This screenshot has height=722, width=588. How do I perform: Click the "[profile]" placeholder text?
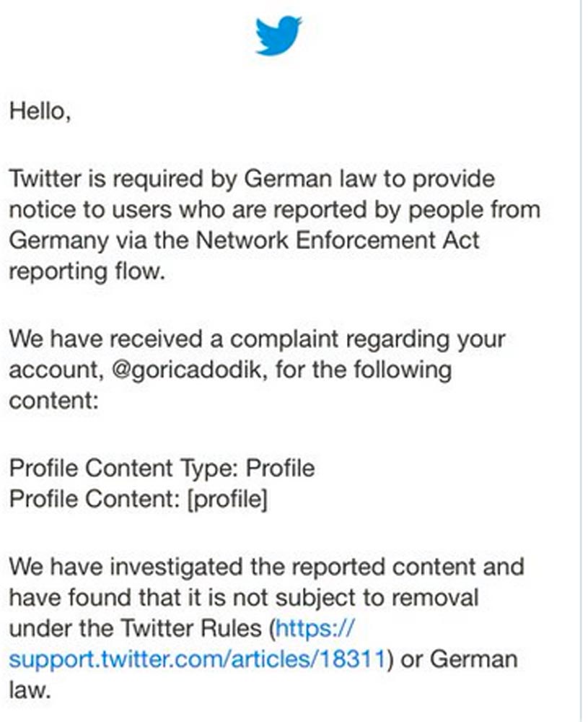pos(227,499)
